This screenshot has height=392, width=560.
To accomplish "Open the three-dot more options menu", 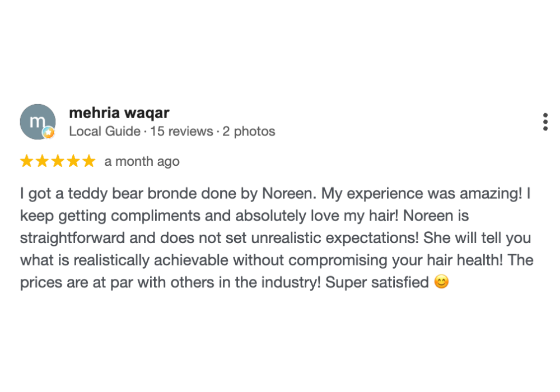I will point(545,122).
